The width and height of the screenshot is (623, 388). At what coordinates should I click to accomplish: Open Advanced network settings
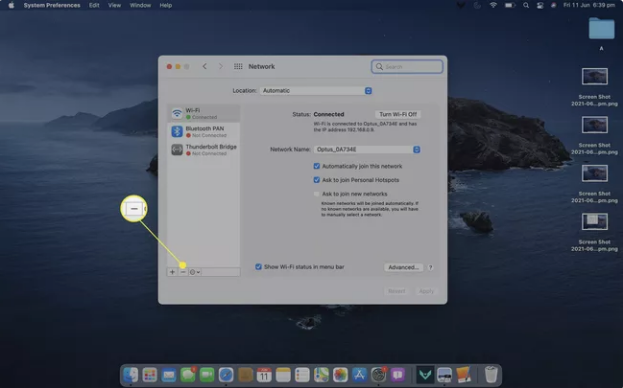point(403,267)
